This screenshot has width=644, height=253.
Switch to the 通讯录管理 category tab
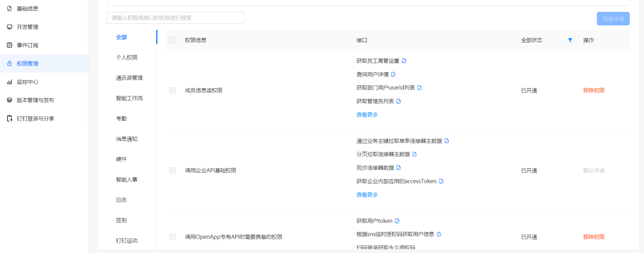tap(129, 78)
